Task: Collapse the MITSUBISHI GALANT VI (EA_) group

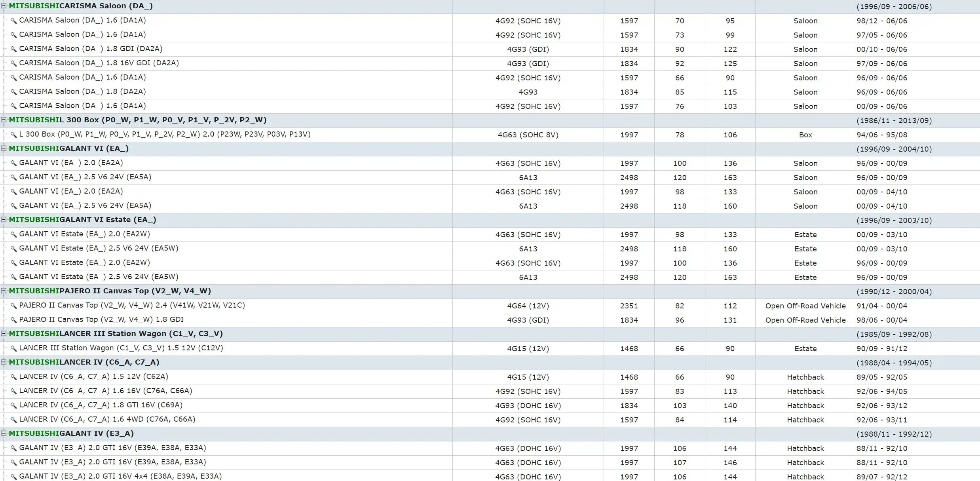Action: pos(4,148)
